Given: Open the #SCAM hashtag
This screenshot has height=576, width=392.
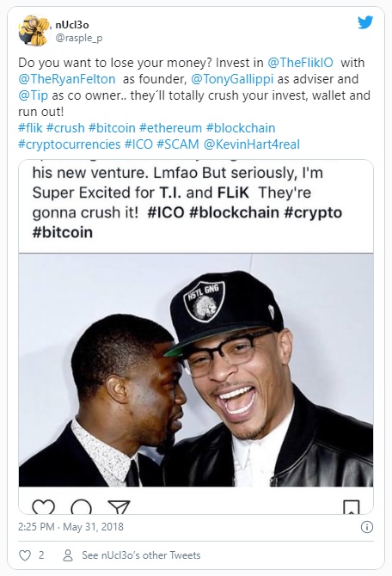Looking at the screenshot, I should [178, 144].
